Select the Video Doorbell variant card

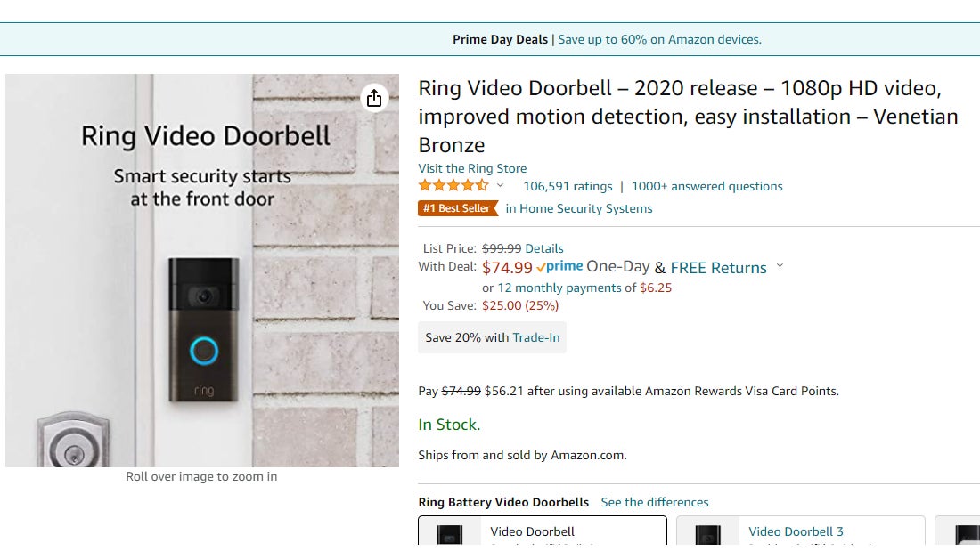[x=542, y=531]
